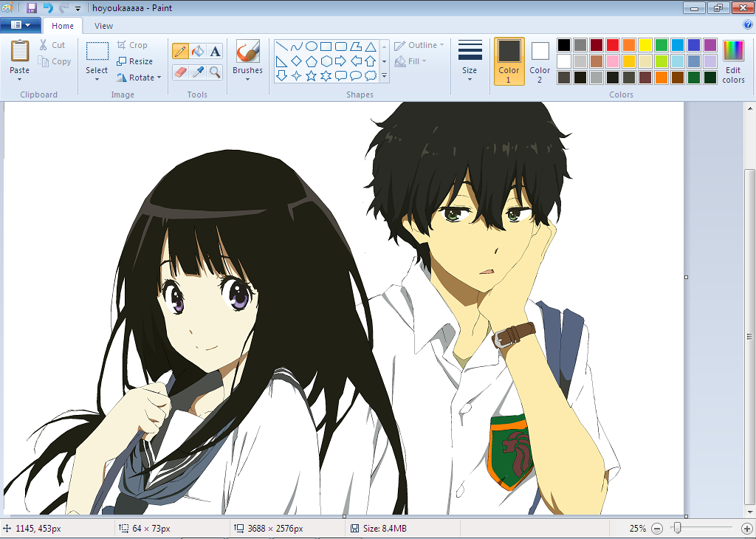Screen dimensions: 756x539
Task: Pick the black color swatch
Action: click(564, 45)
